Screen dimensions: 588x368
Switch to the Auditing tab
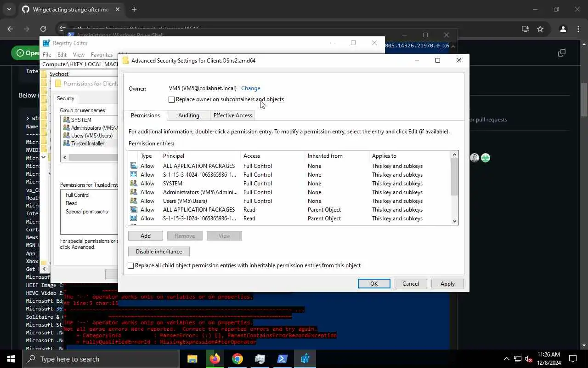click(x=189, y=115)
